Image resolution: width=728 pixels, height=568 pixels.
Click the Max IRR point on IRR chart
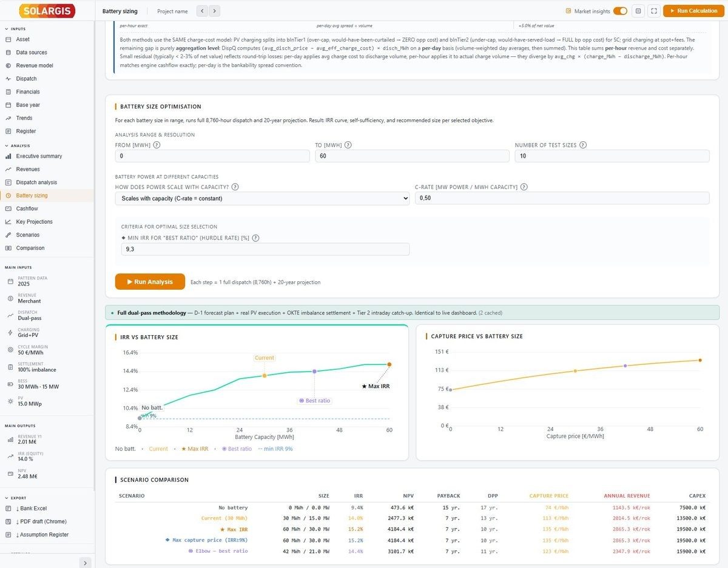(389, 364)
